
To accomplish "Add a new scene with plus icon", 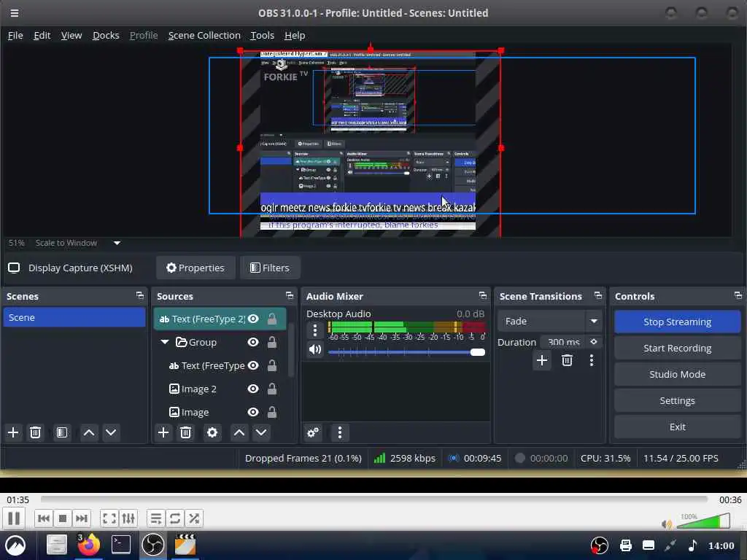I will 13,432.
